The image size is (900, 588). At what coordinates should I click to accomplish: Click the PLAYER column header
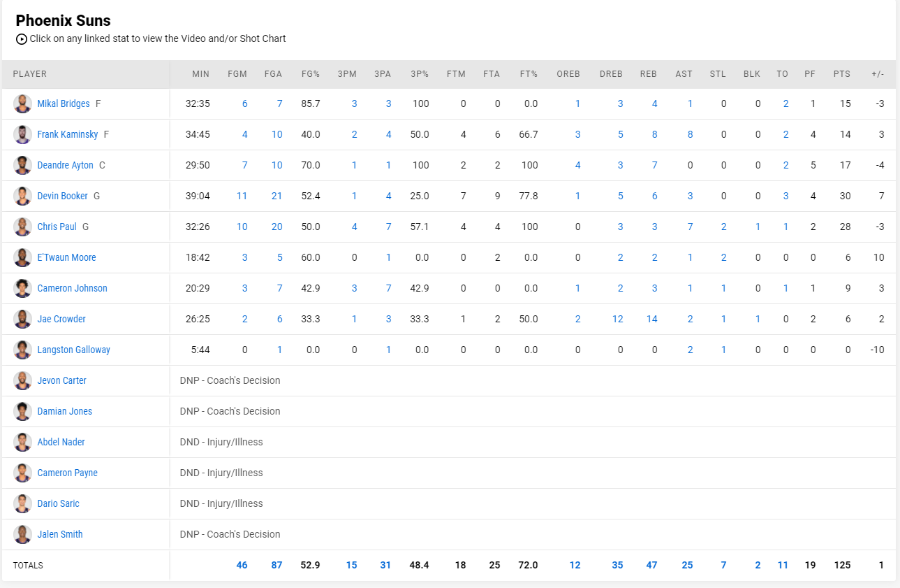click(x=30, y=74)
